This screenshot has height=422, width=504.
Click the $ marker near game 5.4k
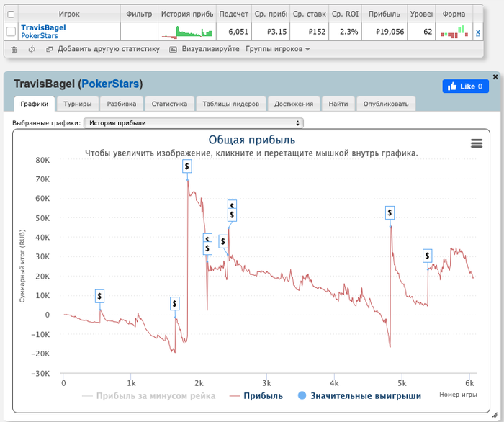coord(427,256)
